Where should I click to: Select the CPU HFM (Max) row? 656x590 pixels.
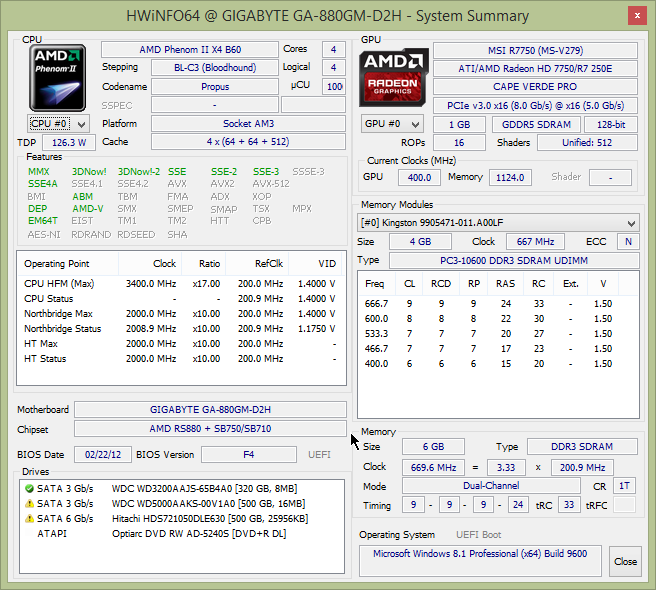pos(181,284)
